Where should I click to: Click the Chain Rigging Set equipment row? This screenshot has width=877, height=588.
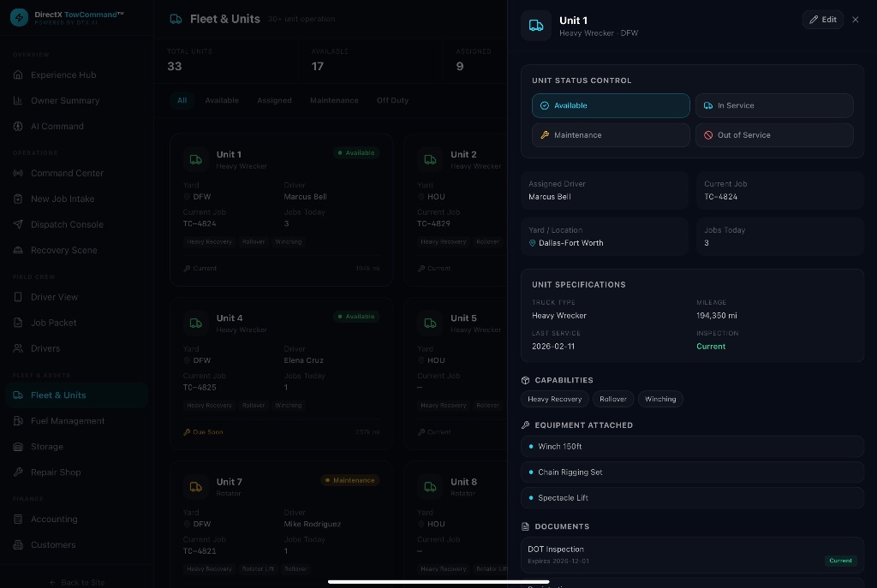[692, 472]
